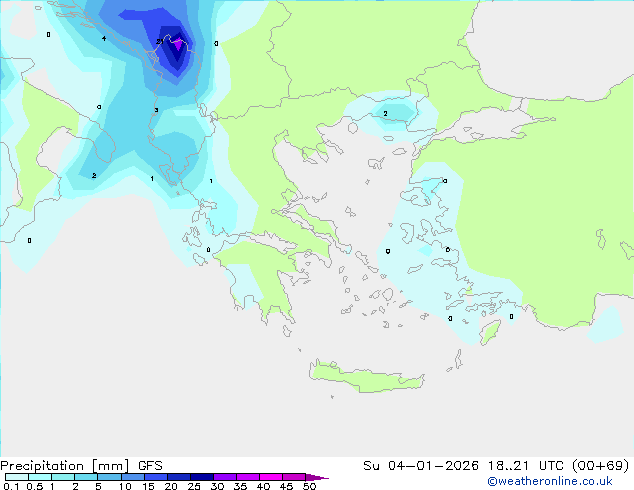
Task: Pick the 0.1–0.5 mm palest legend swatch
Action: (17, 477)
